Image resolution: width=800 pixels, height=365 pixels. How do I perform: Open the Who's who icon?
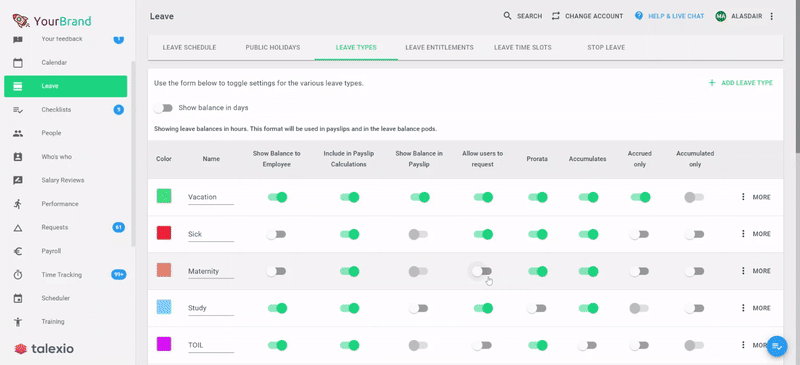(18, 157)
